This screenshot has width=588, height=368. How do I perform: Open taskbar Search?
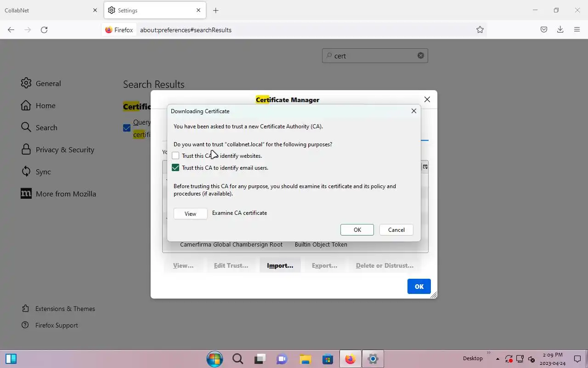click(237, 359)
